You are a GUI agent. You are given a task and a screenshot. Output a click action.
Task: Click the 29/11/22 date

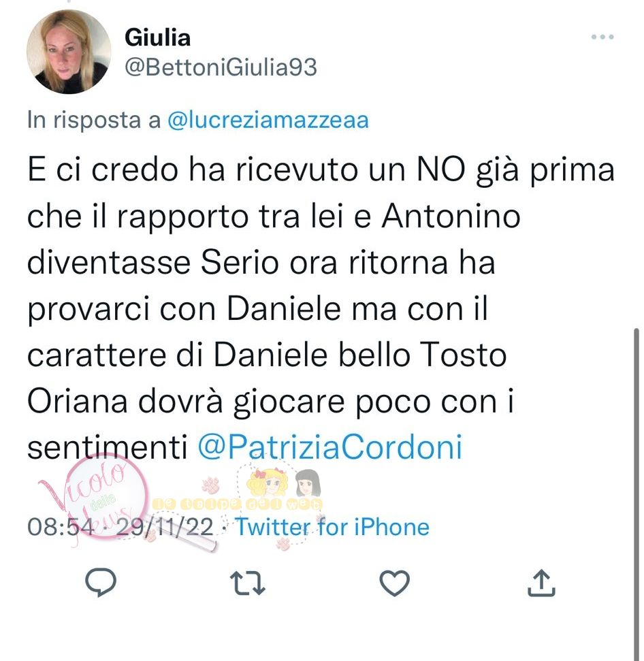(164, 527)
